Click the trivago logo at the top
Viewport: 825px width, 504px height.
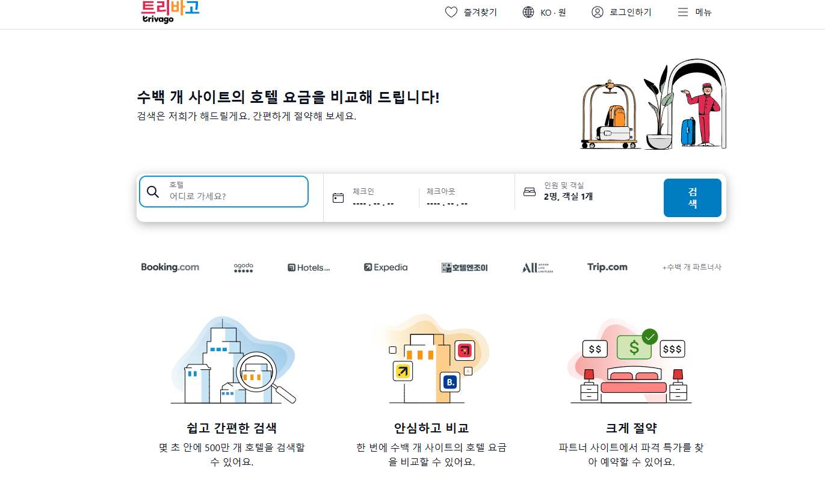coord(169,11)
